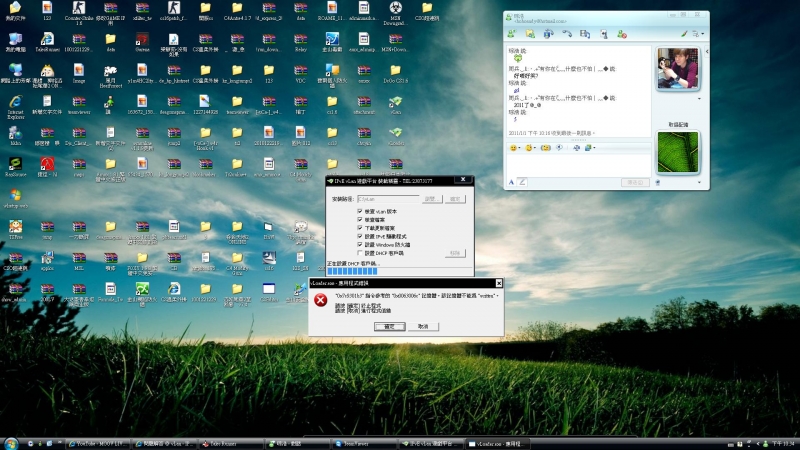Screen dimensions: 800x450
Task: Uncheck the '檢查 vLan 版本' checkbox
Action: tap(360, 212)
